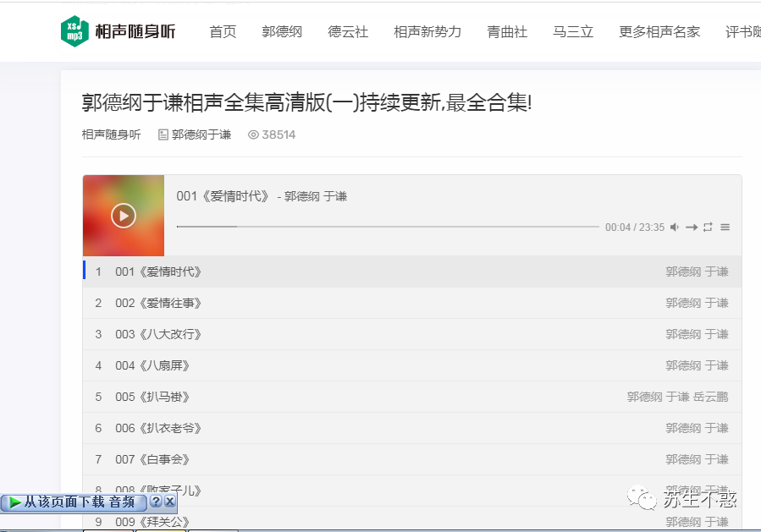This screenshot has height=532, width=761.
Task: Open the 青曲社 nav item
Action: 507,31
